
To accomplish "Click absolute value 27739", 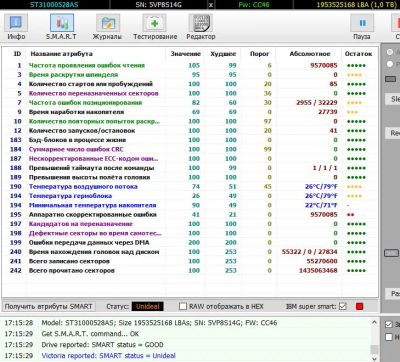I will coord(328,112).
